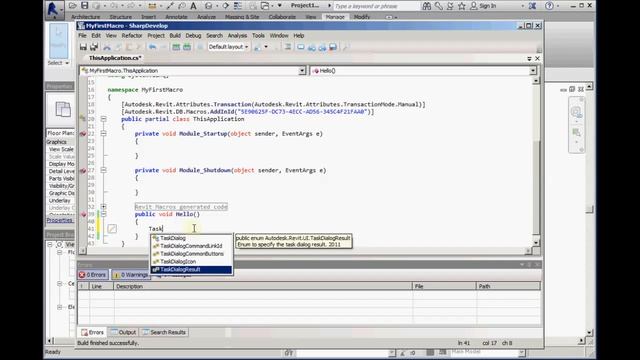Viewport: 640px width, 360px height.
Task: Open the Hello() member dropdown
Action: pyautogui.click(x=533, y=71)
